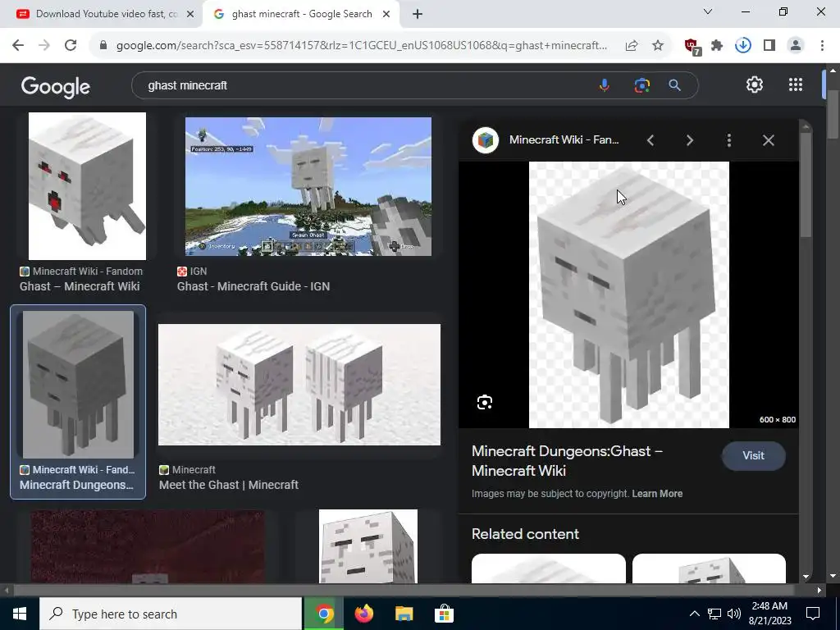Open Extensions puzzle icon
The width and height of the screenshot is (840, 630).
click(717, 46)
